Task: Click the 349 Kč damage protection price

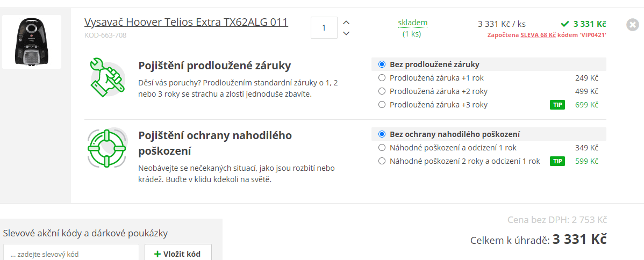Action: 586,147
